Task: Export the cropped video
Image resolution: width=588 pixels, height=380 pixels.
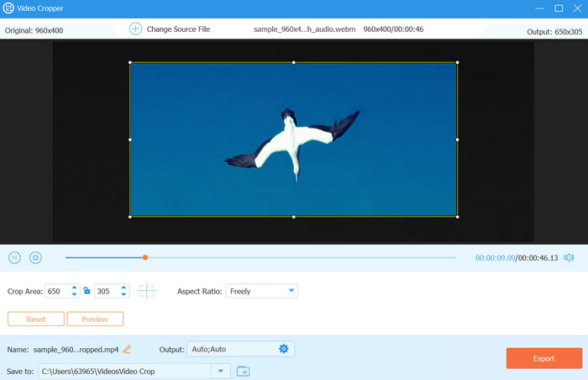Action: [543, 358]
